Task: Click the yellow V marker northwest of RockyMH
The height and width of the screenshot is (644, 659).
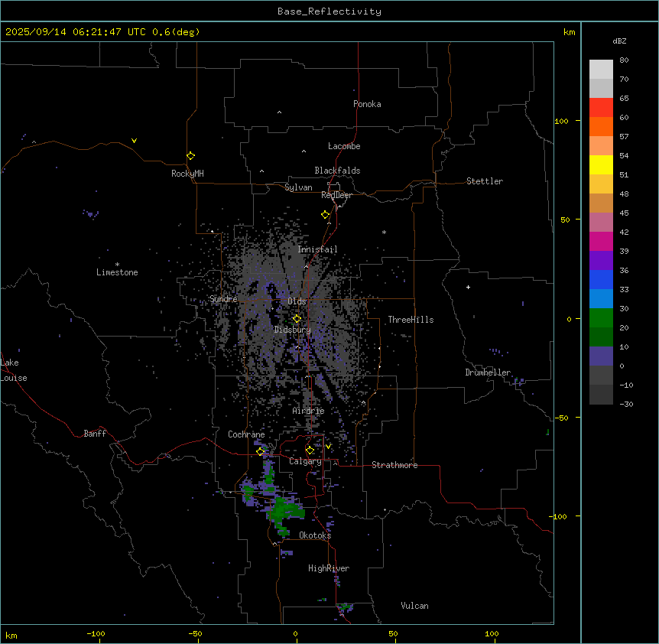Action: [x=134, y=141]
